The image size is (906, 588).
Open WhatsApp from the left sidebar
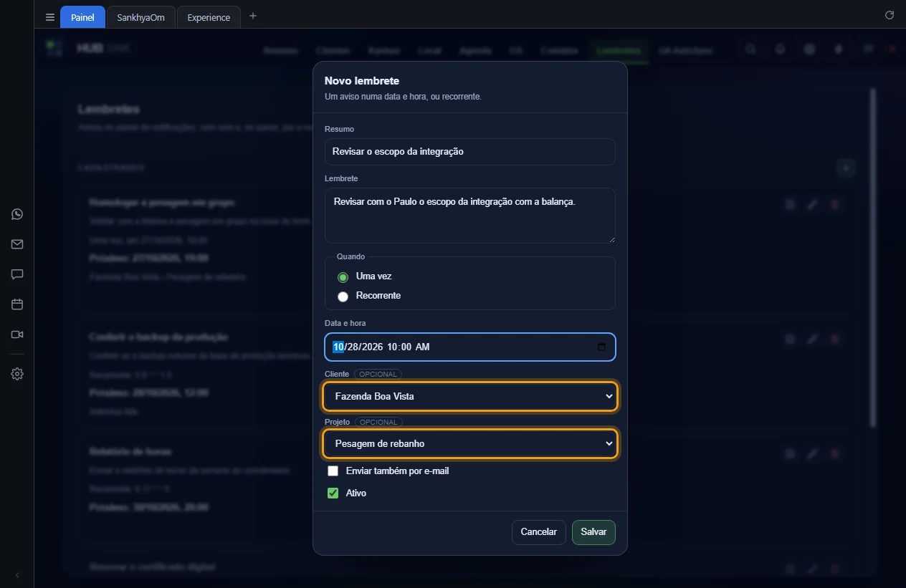pos(17,213)
